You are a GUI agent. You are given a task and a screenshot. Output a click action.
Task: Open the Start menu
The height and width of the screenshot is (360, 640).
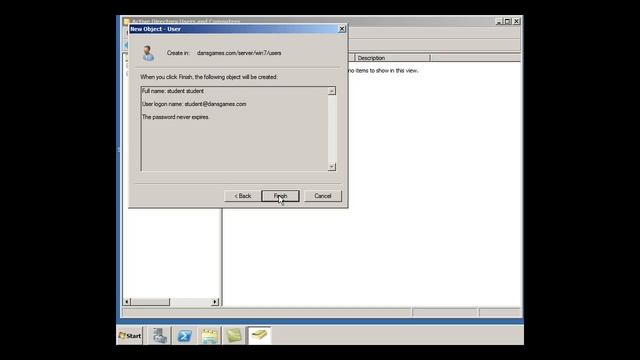[x=130, y=336]
